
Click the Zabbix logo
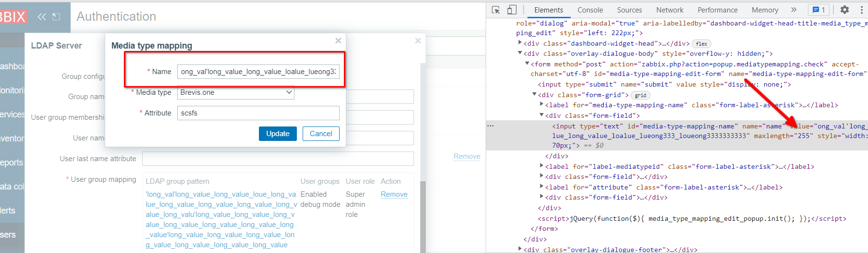(x=13, y=17)
